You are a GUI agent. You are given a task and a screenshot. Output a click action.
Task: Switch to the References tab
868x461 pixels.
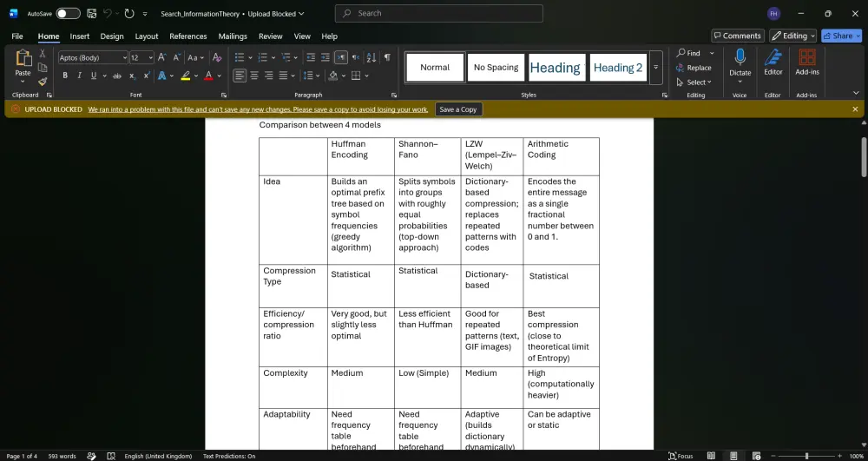coord(188,36)
